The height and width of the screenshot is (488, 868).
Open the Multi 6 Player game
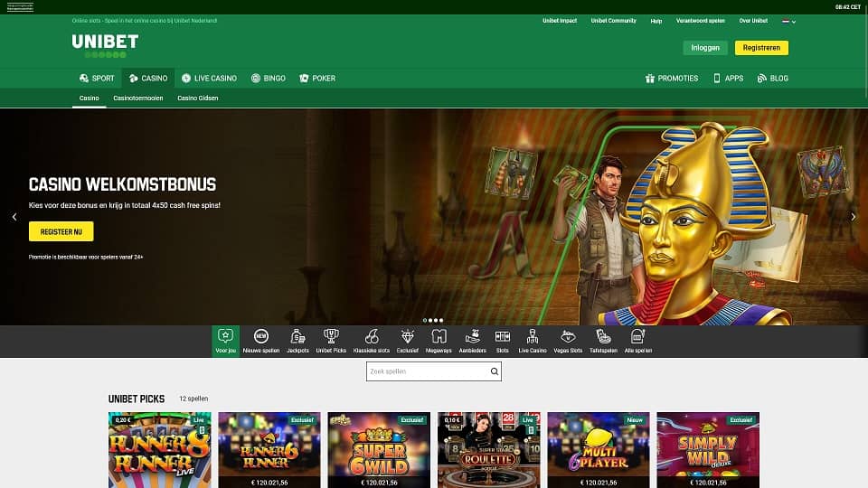pyautogui.click(x=599, y=450)
